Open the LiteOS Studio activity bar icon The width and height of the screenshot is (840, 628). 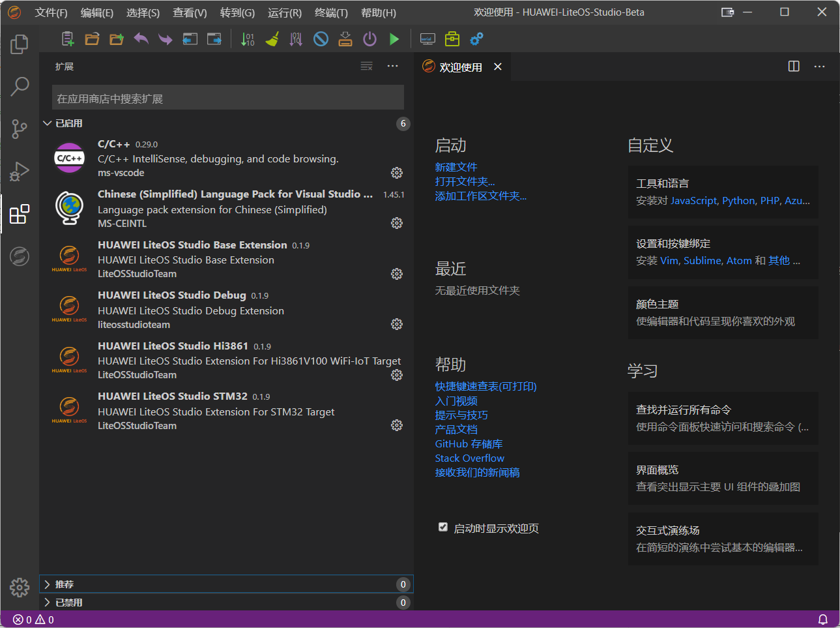(x=20, y=256)
